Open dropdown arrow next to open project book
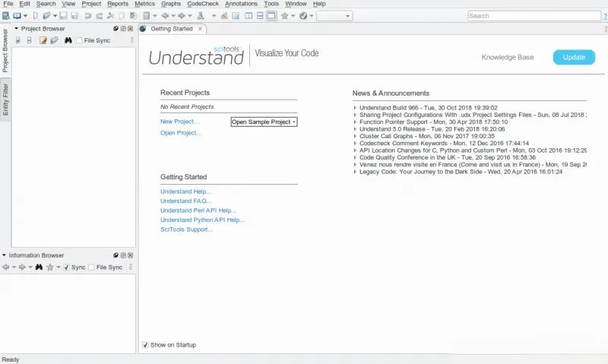Viewport: 608px width, 364px height. pyautogui.click(x=25, y=16)
